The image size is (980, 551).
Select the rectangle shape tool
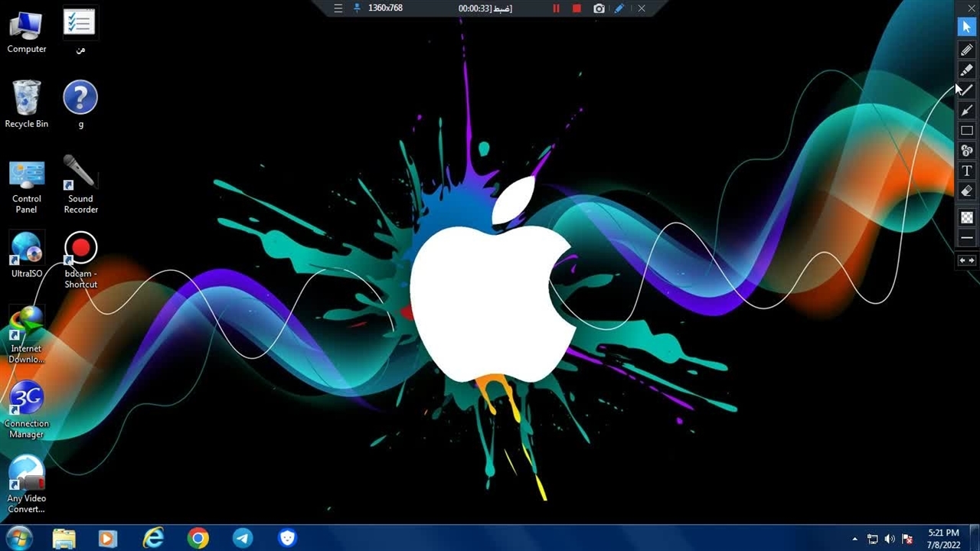tap(966, 131)
